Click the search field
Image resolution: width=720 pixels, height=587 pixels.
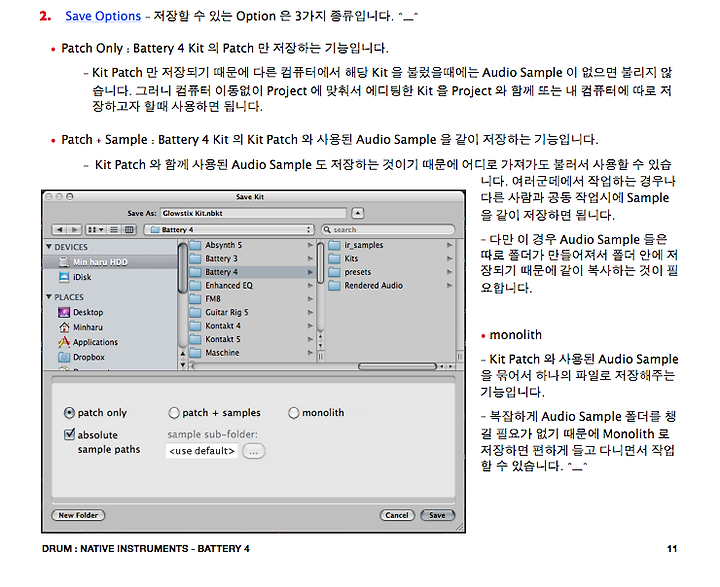(x=388, y=229)
